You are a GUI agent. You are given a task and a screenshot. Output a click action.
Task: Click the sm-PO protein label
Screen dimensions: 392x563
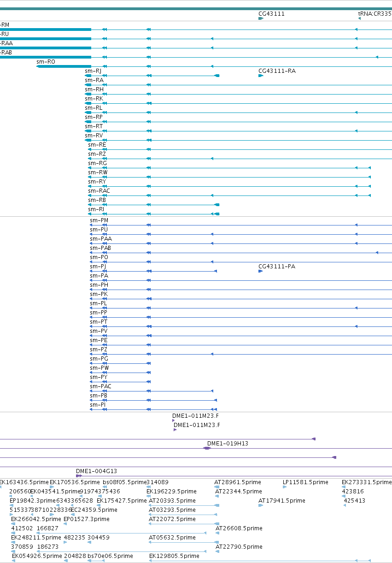[99, 257]
